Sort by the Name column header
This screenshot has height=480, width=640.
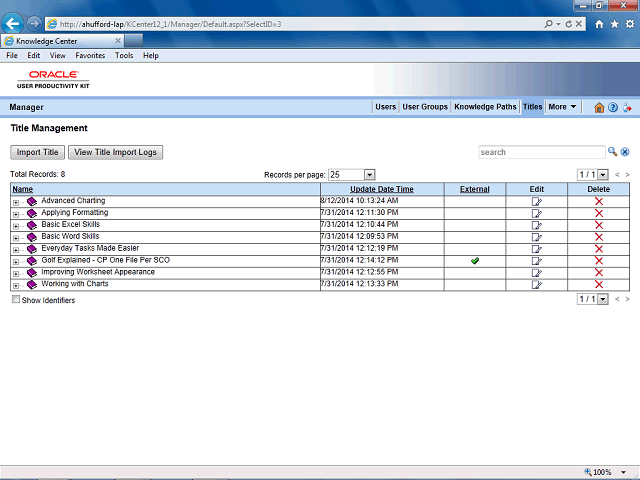click(x=22, y=189)
